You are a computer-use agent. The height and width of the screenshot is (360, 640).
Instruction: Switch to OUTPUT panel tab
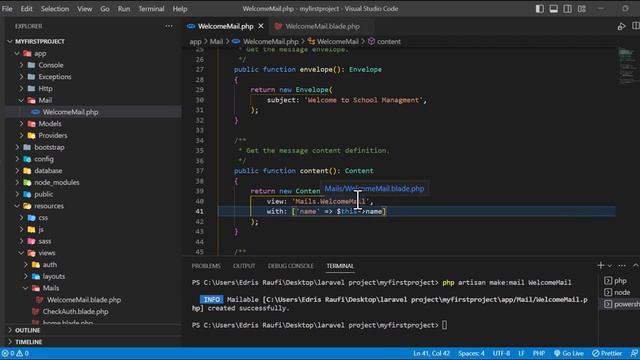click(244, 266)
